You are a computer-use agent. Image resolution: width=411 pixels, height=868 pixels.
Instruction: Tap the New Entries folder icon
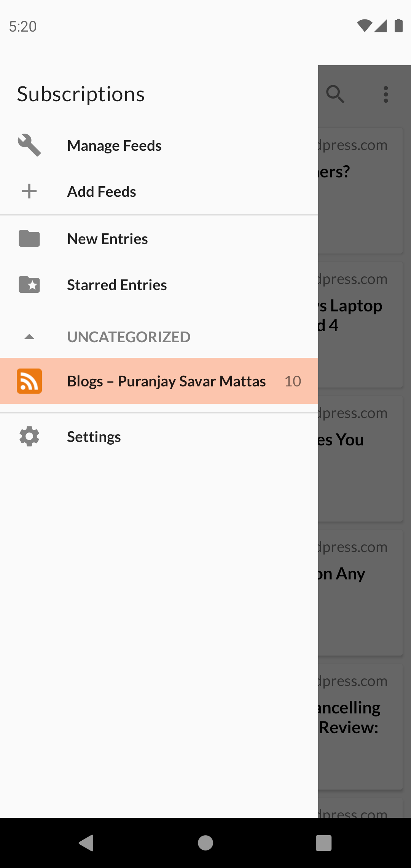click(x=29, y=239)
